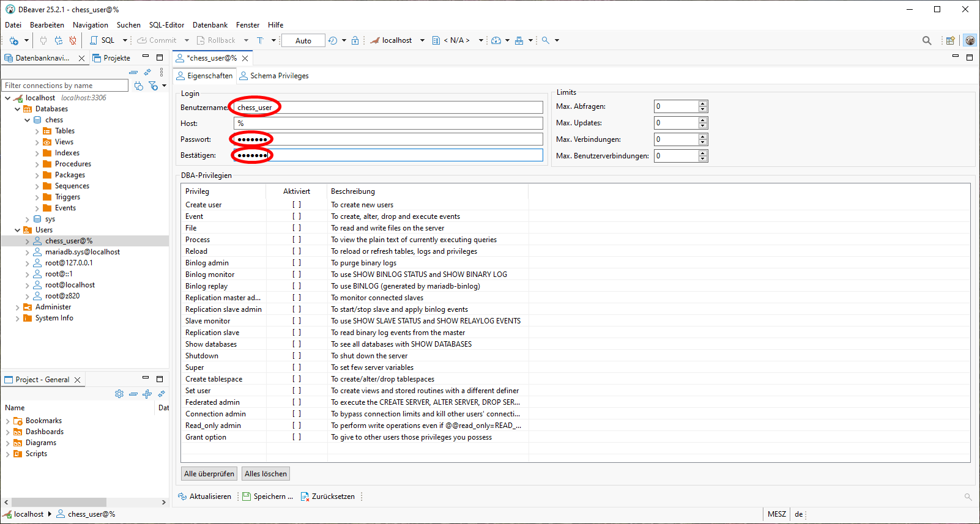Enable the Create user privilege checkbox
The height and width of the screenshot is (524, 980).
point(297,205)
